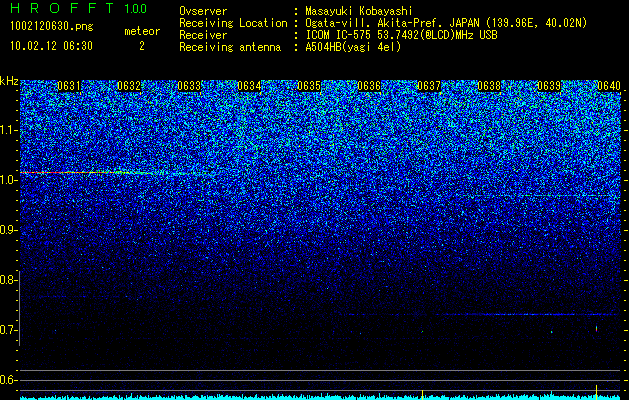Click the meteor count value 2
This screenshot has height=400, width=629.
point(142,46)
